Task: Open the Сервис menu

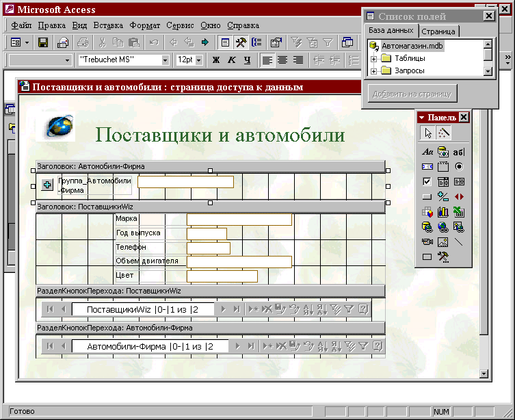Action: click(180, 25)
